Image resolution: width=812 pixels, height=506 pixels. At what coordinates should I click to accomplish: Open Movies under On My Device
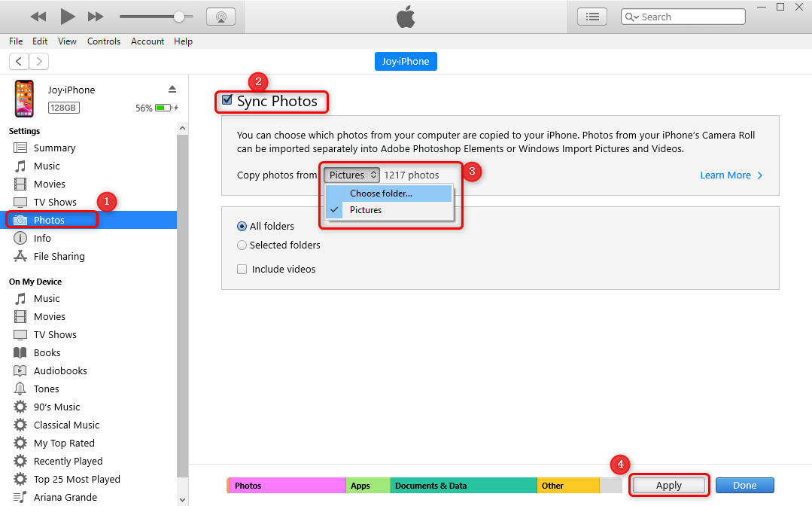point(88,317)
